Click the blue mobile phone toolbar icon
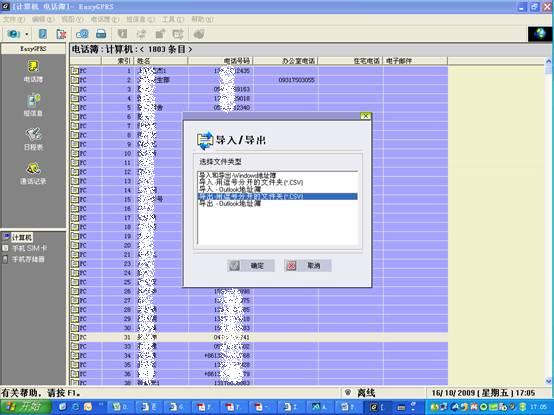554x415 pixels. (x=42, y=34)
